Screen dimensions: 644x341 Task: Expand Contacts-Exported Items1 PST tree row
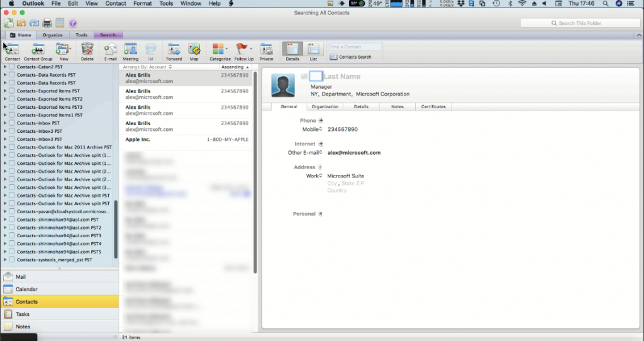5,115
